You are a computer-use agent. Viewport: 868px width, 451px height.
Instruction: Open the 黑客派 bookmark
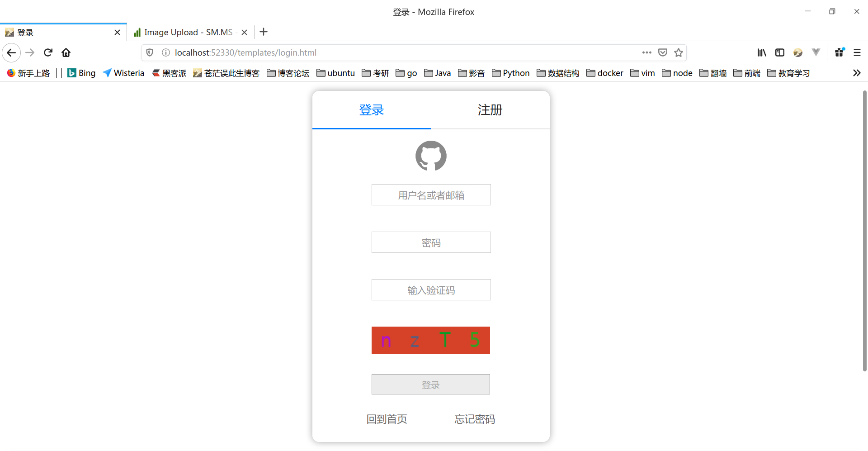pos(169,73)
